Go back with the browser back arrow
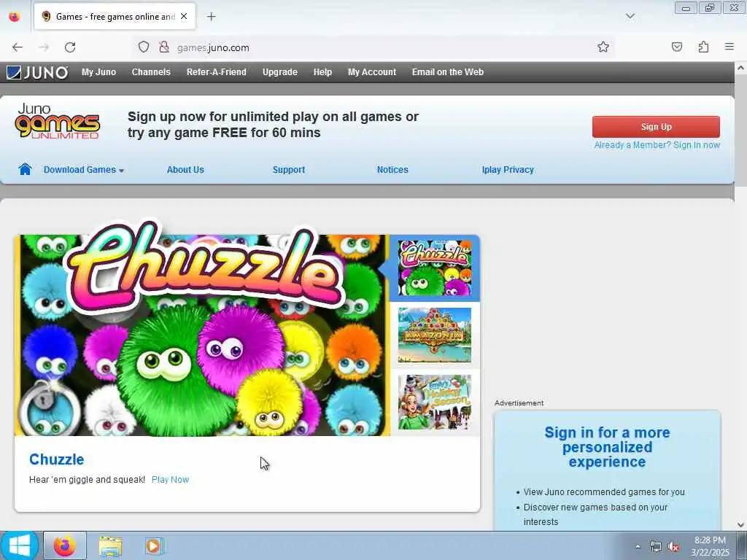 tap(18, 47)
